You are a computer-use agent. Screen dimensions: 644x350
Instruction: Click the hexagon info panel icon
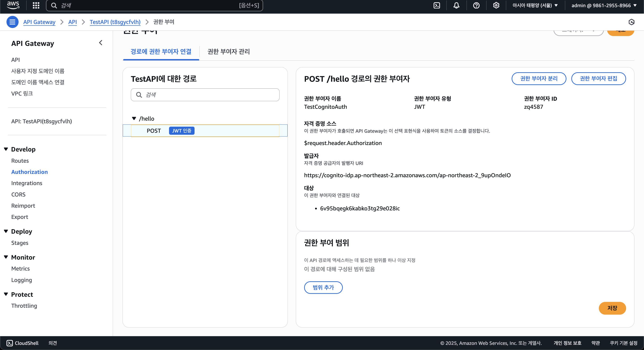(x=631, y=22)
